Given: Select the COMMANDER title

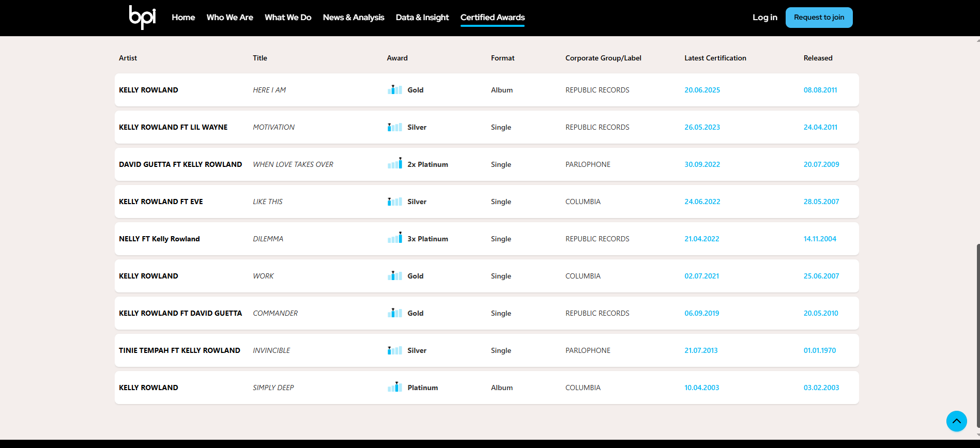Looking at the screenshot, I should tap(275, 313).
